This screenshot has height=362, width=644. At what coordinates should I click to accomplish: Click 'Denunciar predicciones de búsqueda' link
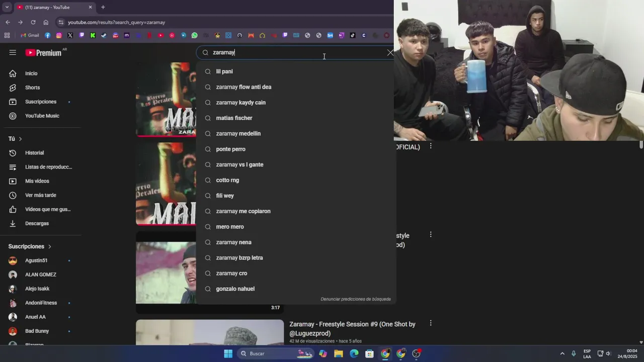click(356, 299)
